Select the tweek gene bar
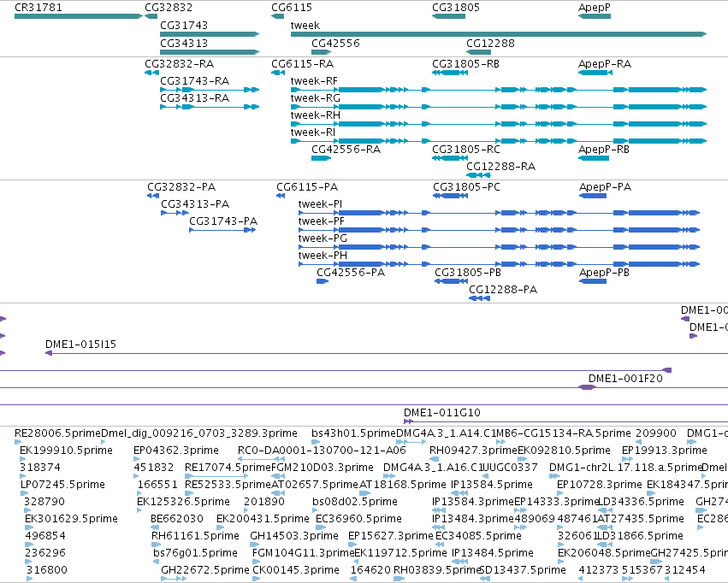This screenshot has width=728, height=583. [499, 34]
